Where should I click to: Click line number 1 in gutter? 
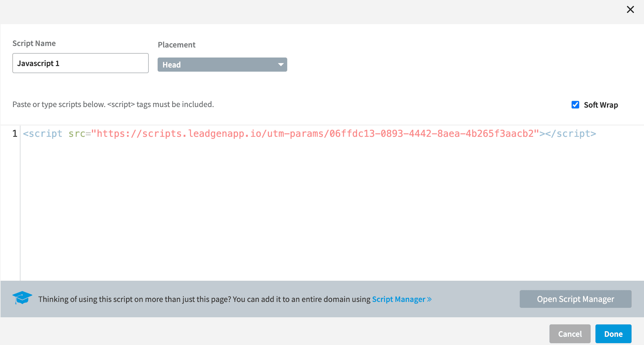15,133
